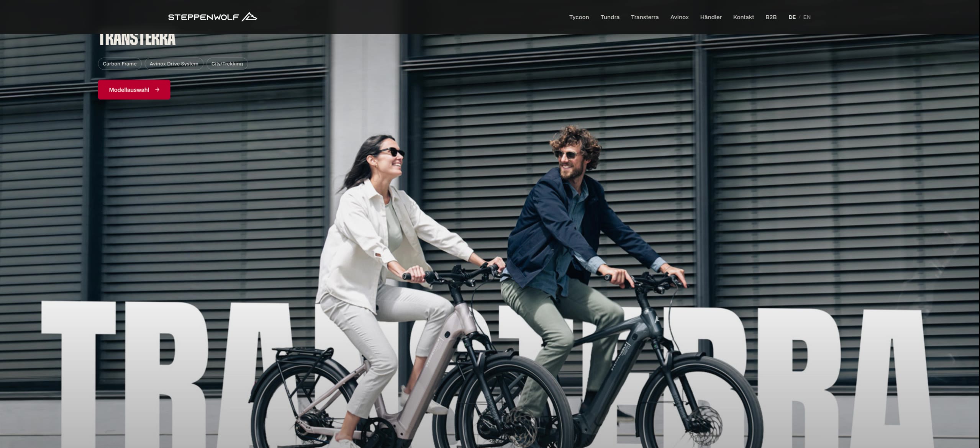Switch language to EN
This screenshot has height=448, width=980.
point(807,17)
